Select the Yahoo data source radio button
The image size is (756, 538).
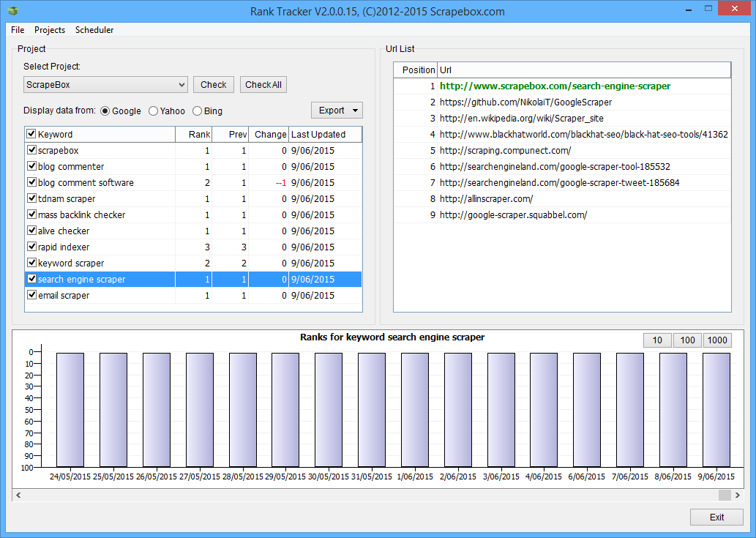(x=153, y=111)
